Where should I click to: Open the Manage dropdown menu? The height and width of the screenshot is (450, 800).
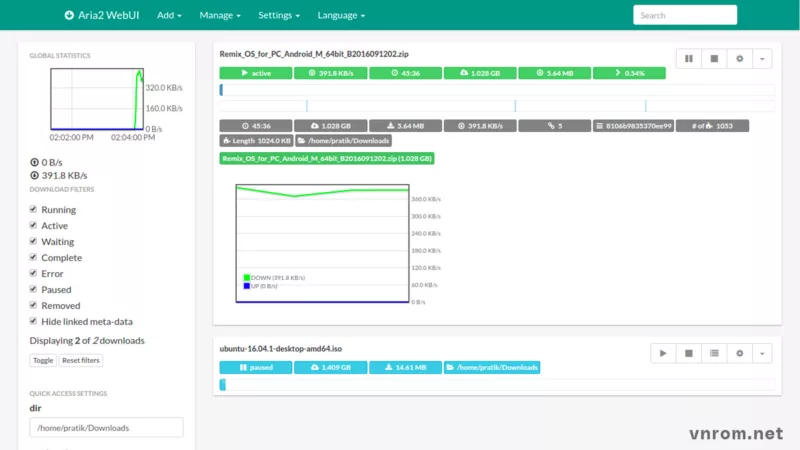pos(220,15)
